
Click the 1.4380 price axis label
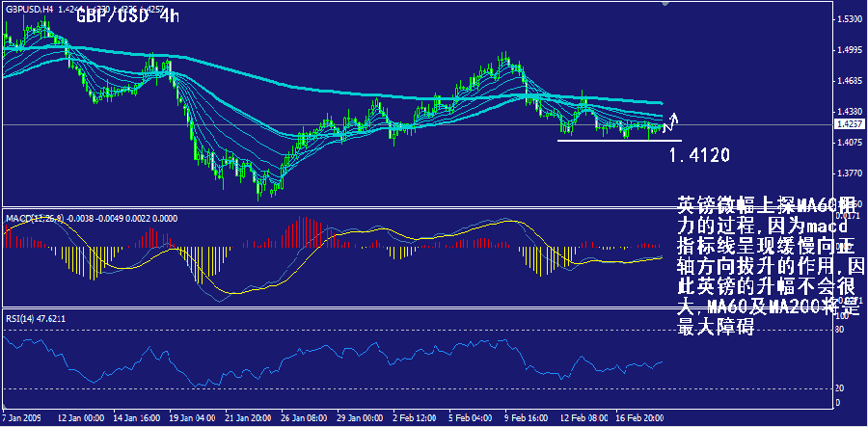click(851, 112)
